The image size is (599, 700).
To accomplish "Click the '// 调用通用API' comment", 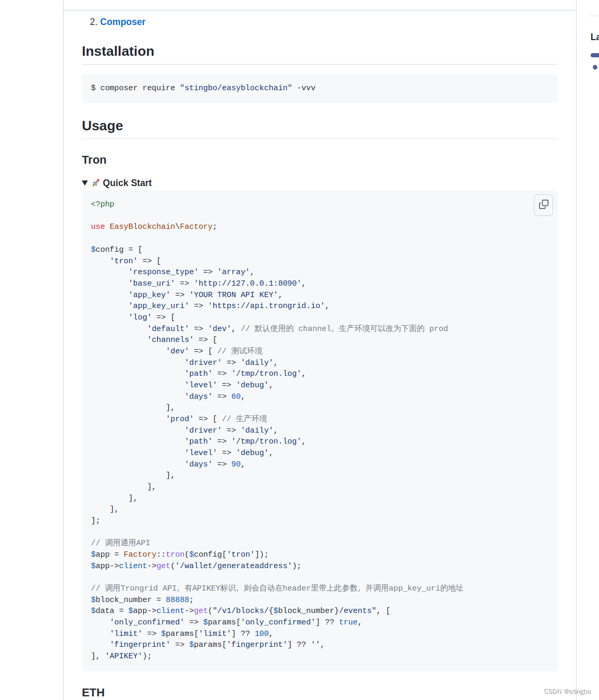I will pyautogui.click(x=120, y=543).
